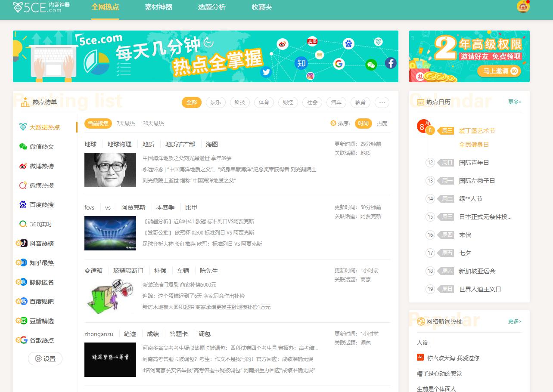This screenshot has height=392, width=553.
Task: Sort results by 热度 instead of time
Action: 382,123
